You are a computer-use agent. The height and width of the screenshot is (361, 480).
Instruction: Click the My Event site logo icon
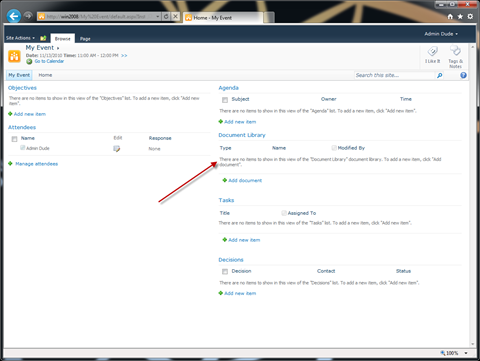[14, 56]
